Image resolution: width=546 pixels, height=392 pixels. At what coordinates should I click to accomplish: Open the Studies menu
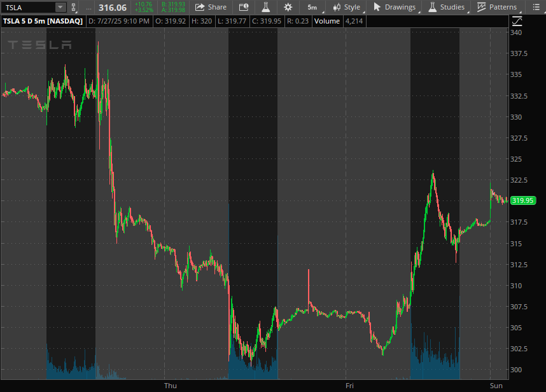447,7
